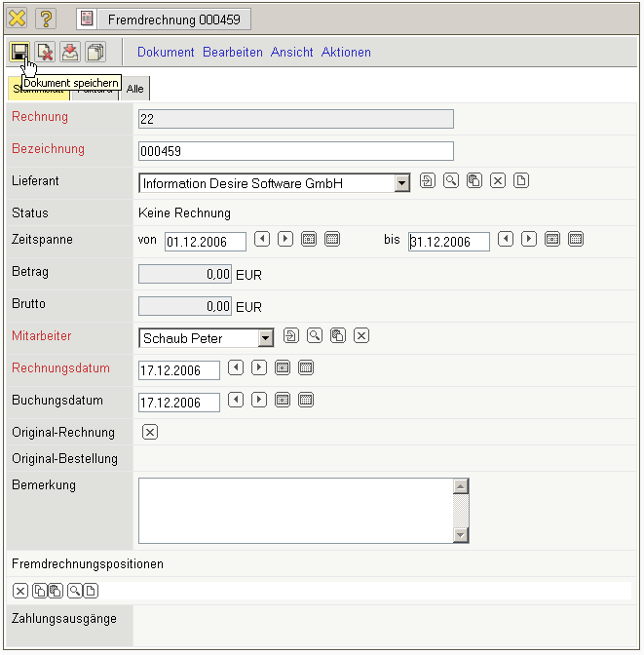Open the Aktionen menu
Image resolution: width=644 pixels, height=655 pixels.
346,53
